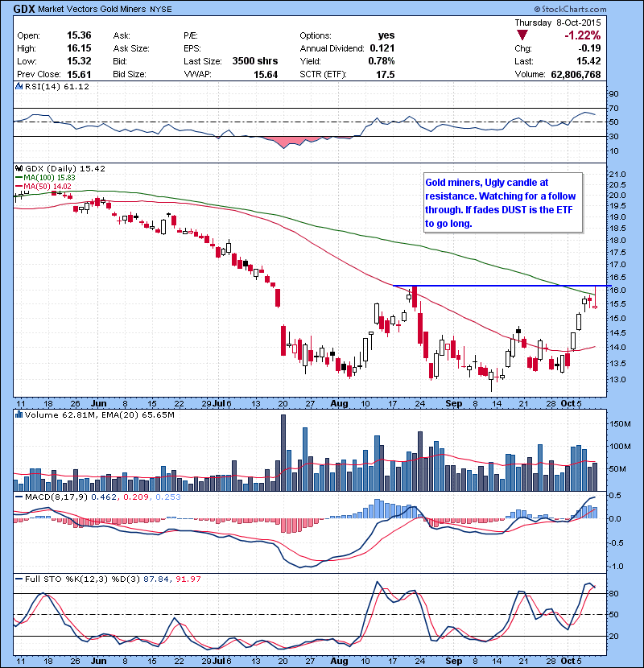Click the Aug label on price chart date axis
Image resolution: width=644 pixels, height=668 pixels.
tap(339, 403)
